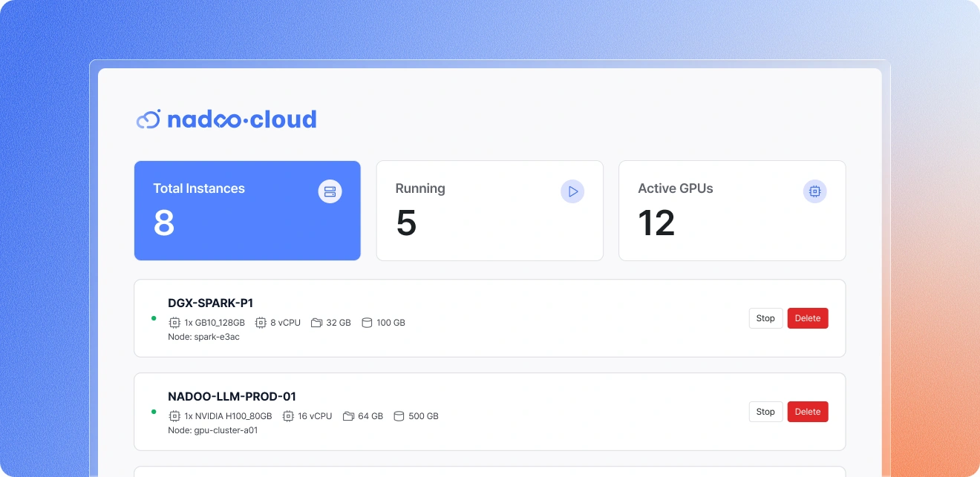Screen dimensions: 980x477
Task: Click the Active GPUs count 12
Action: [x=656, y=223]
